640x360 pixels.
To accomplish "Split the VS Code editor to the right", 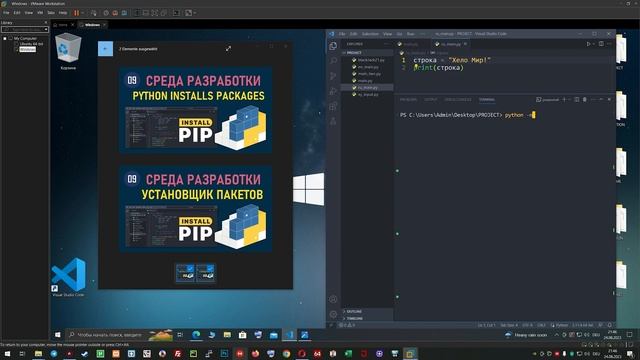I will pyautogui.click(x=601, y=44).
